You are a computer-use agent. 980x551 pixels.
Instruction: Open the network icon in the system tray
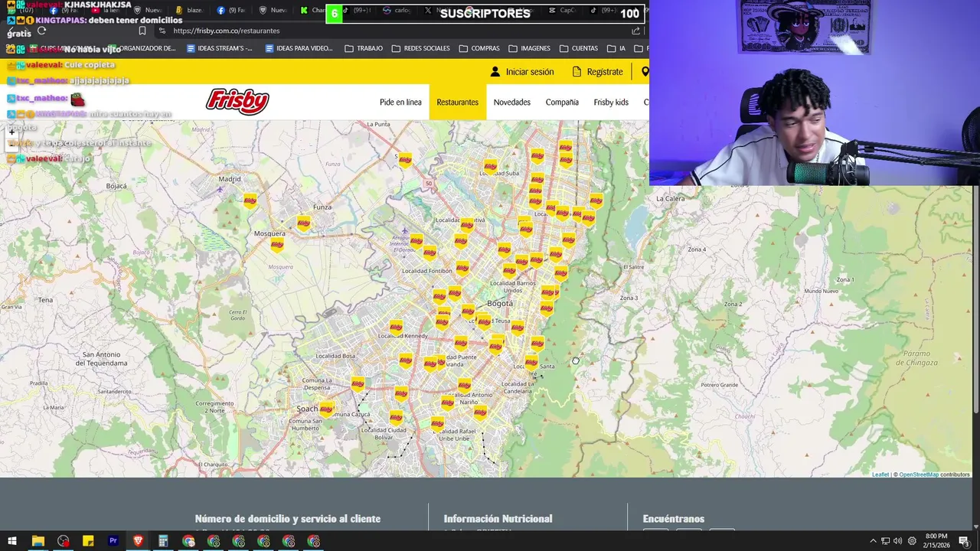click(x=885, y=541)
